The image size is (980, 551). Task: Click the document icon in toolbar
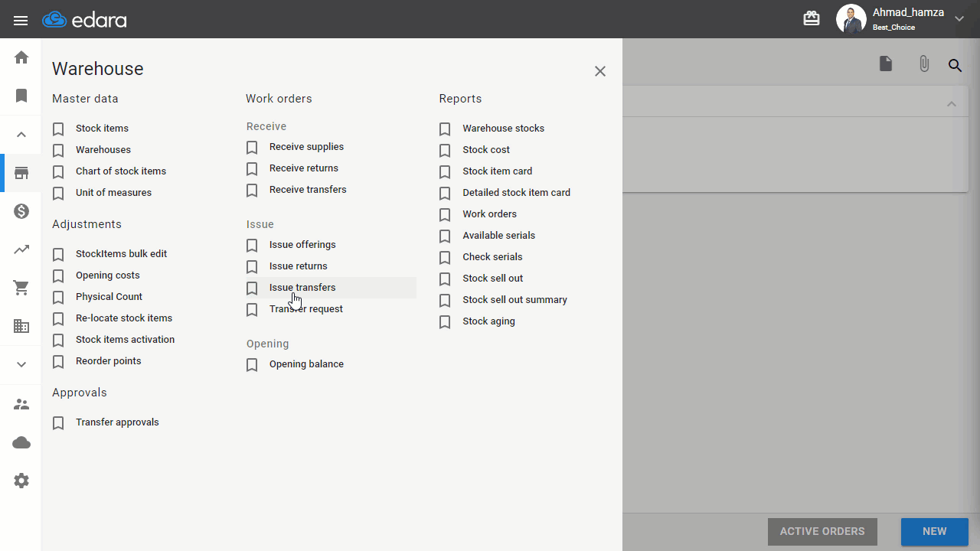tap(886, 64)
